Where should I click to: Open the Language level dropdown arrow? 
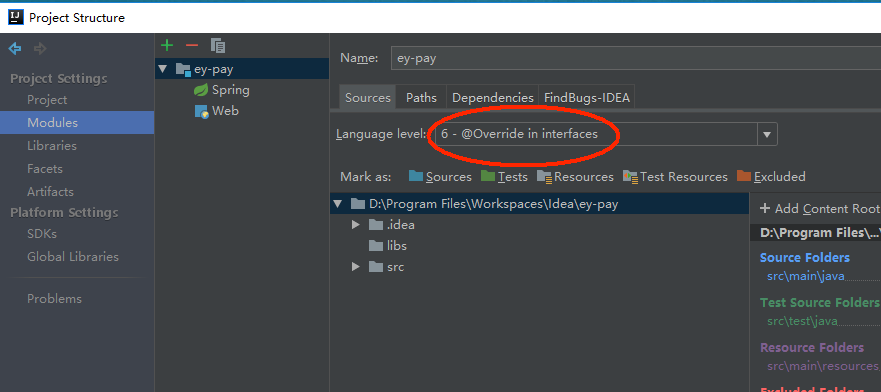coord(767,134)
